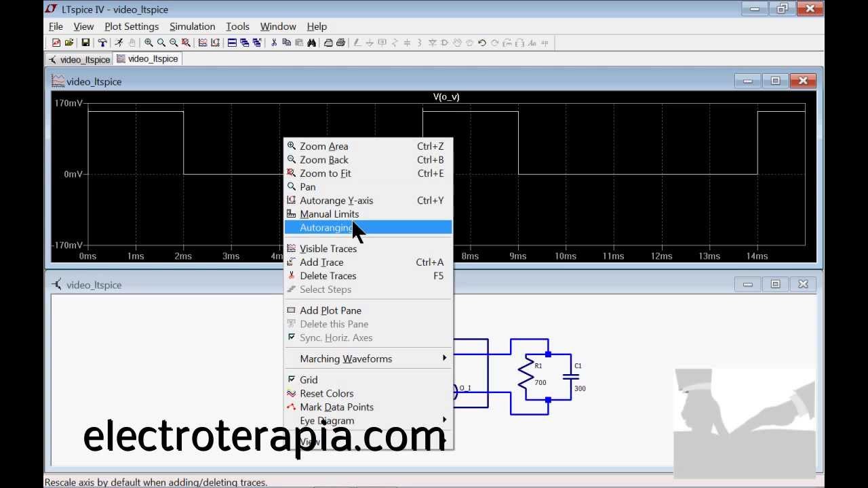
Task: Open the File menu
Action: coord(56,26)
